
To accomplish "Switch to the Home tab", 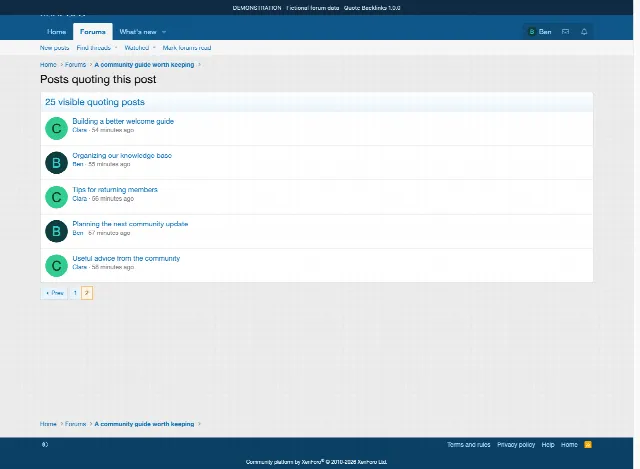I will pyautogui.click(x=56, y=32).
